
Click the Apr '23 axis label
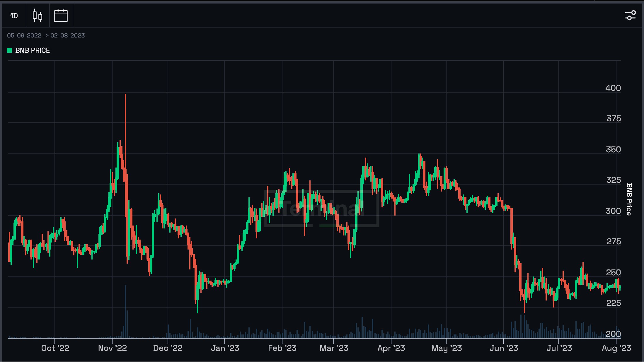pyautogui.click(x=391, y=348)
